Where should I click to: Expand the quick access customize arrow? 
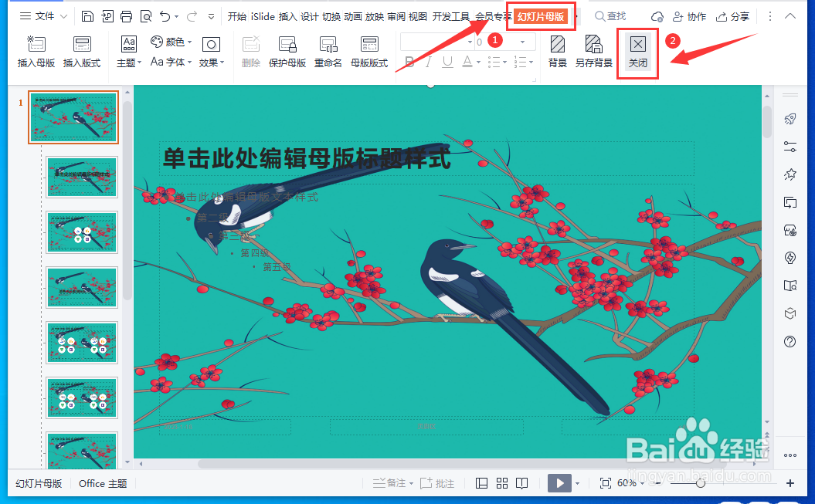click(x=211, y=17)
